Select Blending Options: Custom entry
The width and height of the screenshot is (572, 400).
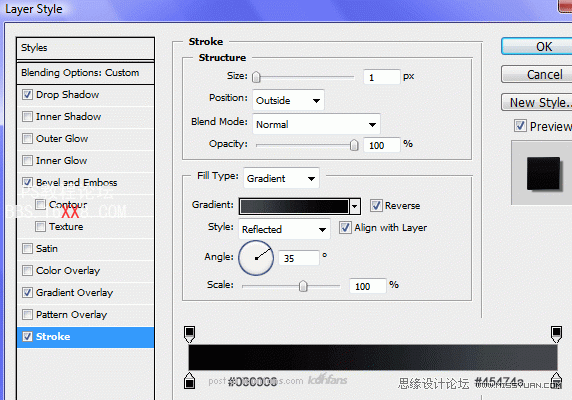click(x=85, y=73)
